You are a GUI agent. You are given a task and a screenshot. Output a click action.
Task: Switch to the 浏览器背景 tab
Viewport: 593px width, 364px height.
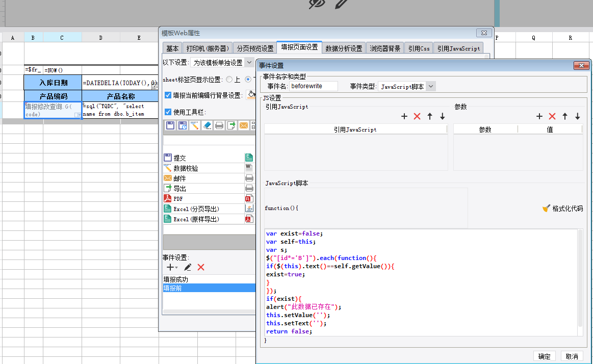[x=385, y=48]
